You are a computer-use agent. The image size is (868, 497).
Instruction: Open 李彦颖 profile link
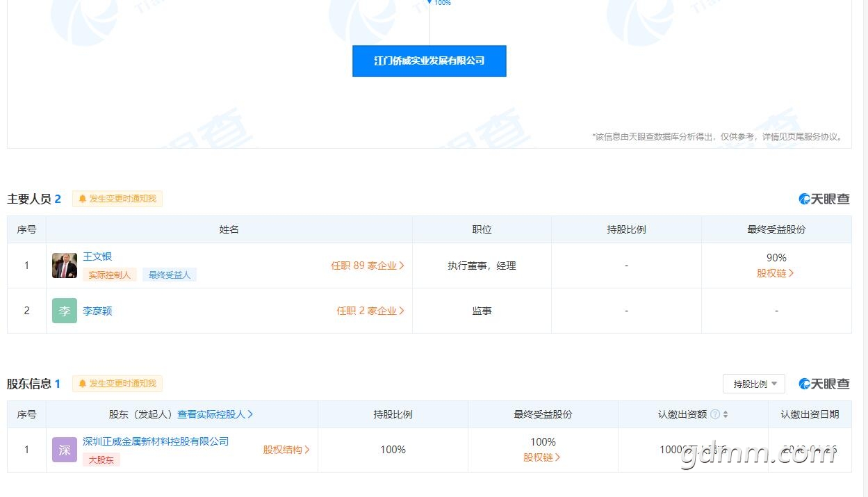(x=97, y=311)
